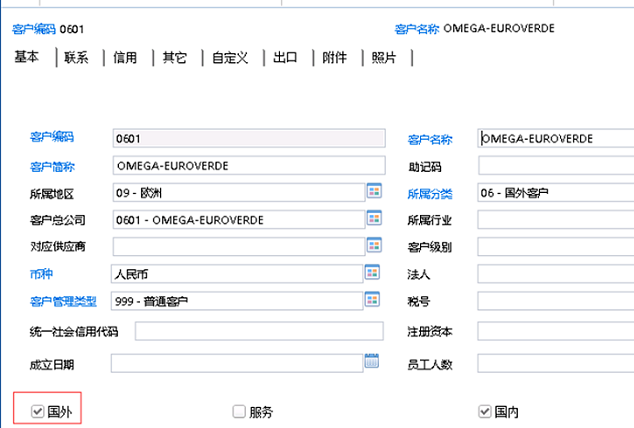Open the lookup icon for 所属地区
Viewport: 634px width, 428px height.
(x=374, y=191)
